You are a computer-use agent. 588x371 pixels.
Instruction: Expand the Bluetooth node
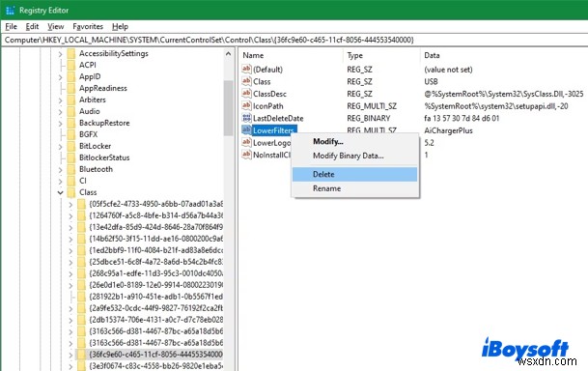pyautogui.click(x=61, y=170)
